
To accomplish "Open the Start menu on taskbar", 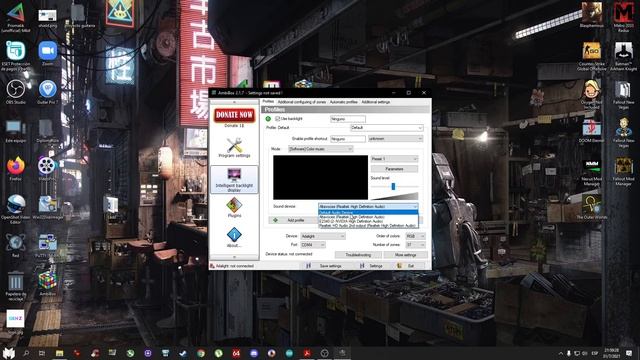I will (x=9, y=353).
